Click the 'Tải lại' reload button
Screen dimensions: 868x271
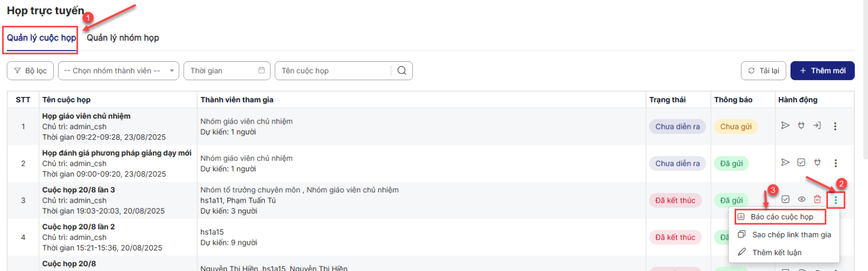(763, 70)
